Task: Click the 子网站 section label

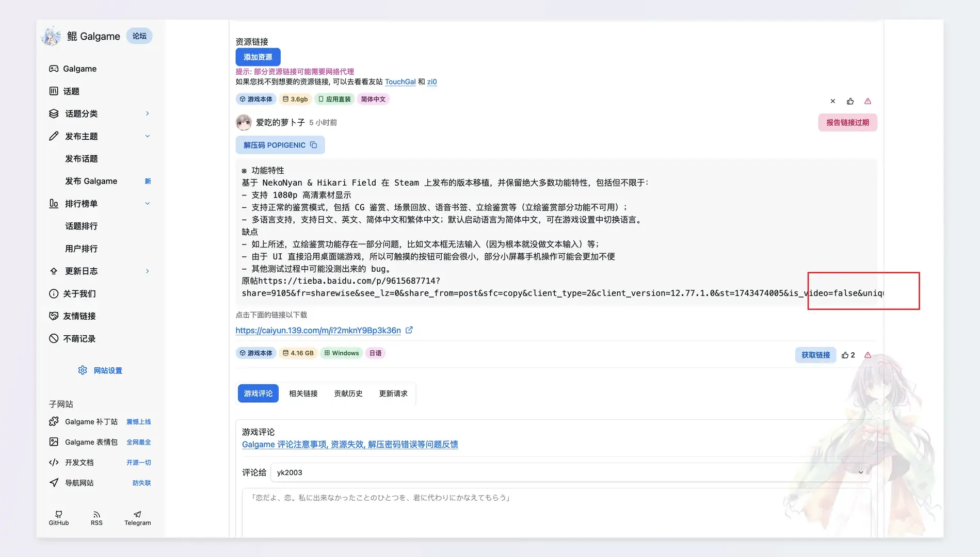Action: (61, 404)
